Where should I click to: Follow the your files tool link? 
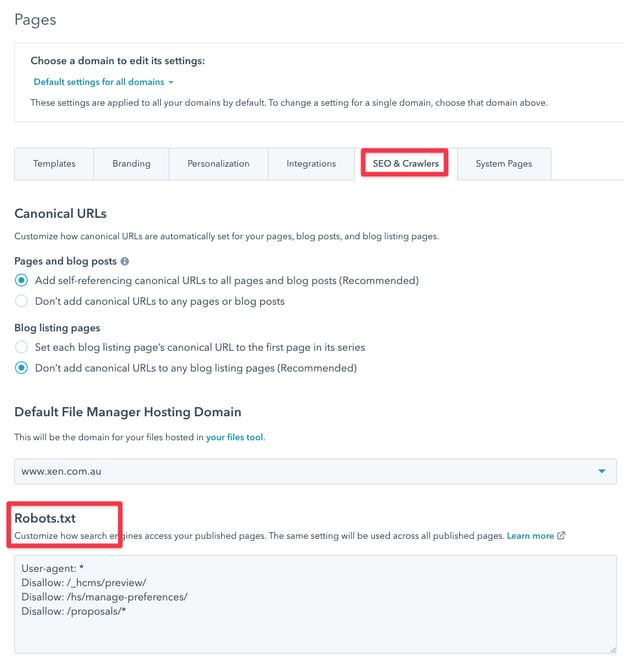pos(235,437)
